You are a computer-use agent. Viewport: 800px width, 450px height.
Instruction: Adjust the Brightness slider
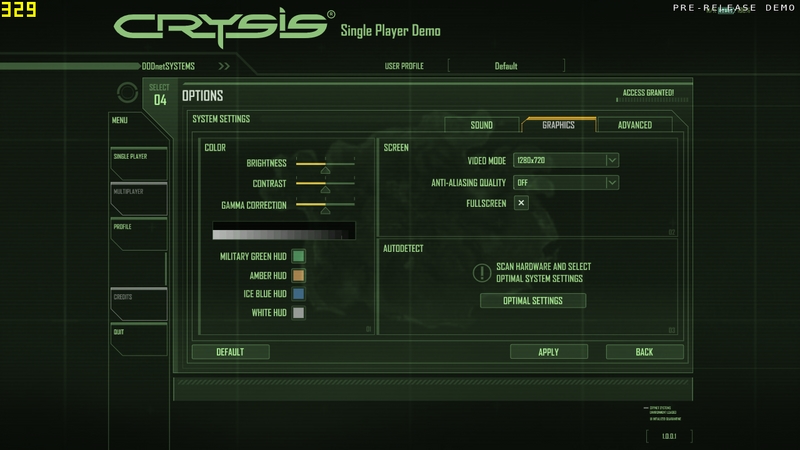click(x=326, y=166)
